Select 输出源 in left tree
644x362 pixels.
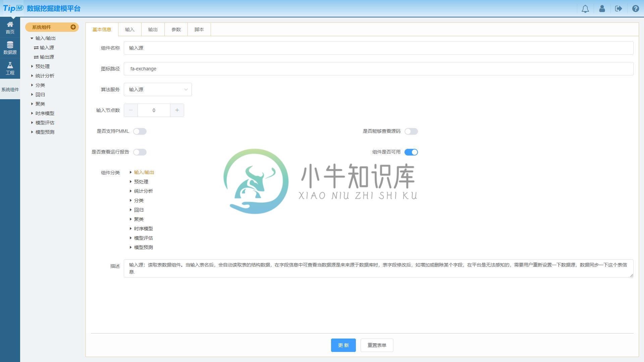47,57
